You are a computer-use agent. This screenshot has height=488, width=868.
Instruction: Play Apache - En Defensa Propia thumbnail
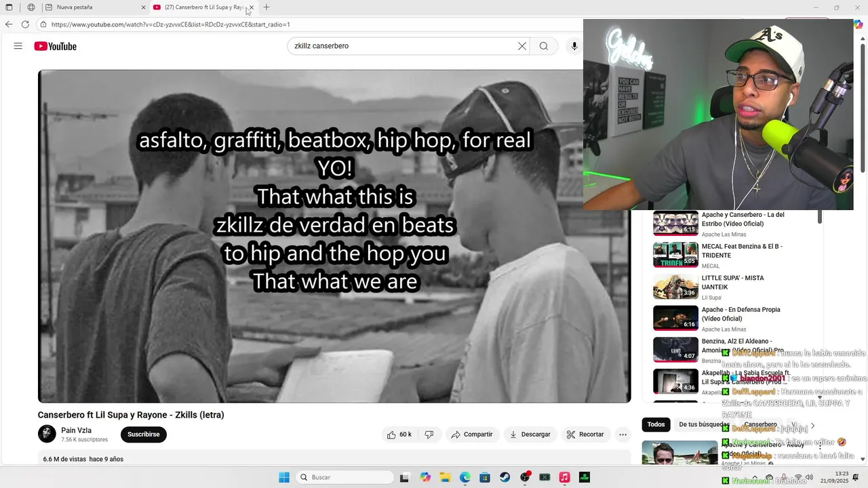pyautogui.click(x=675, y=318)
